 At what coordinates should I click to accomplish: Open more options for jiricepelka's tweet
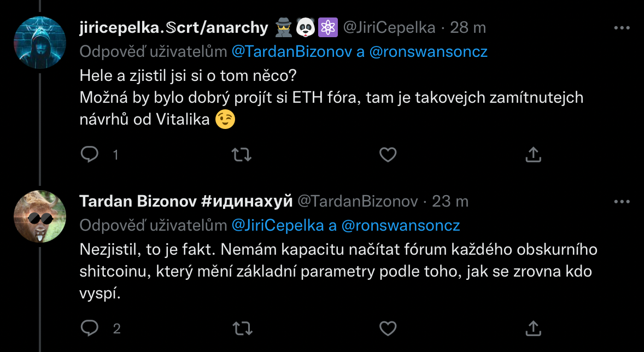[622, 27]
